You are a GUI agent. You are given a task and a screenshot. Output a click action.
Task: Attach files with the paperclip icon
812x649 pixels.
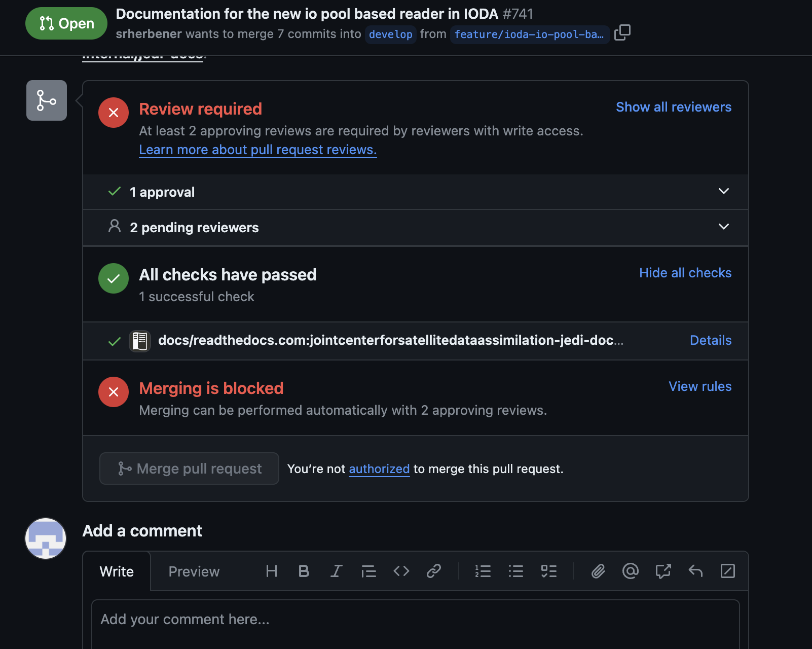tap(598, 571)
